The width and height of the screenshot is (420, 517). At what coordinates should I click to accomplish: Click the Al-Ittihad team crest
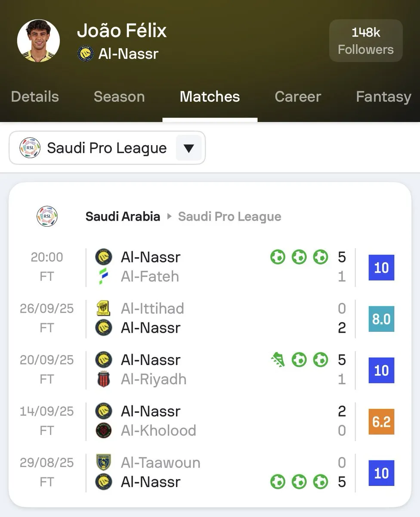click(103, 308)
